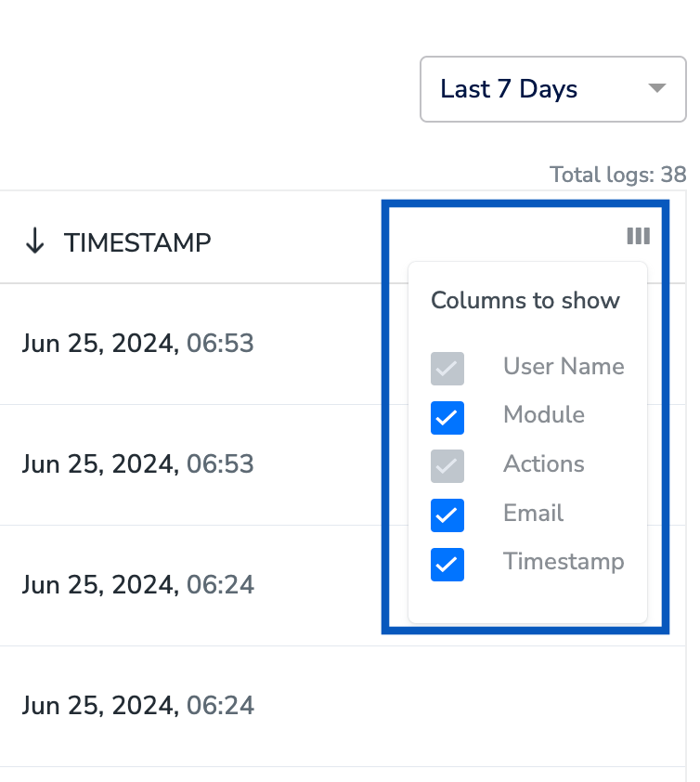Sort by the TIMESTAMP column header
Viewport: 700px width, 782px height.
137,243
